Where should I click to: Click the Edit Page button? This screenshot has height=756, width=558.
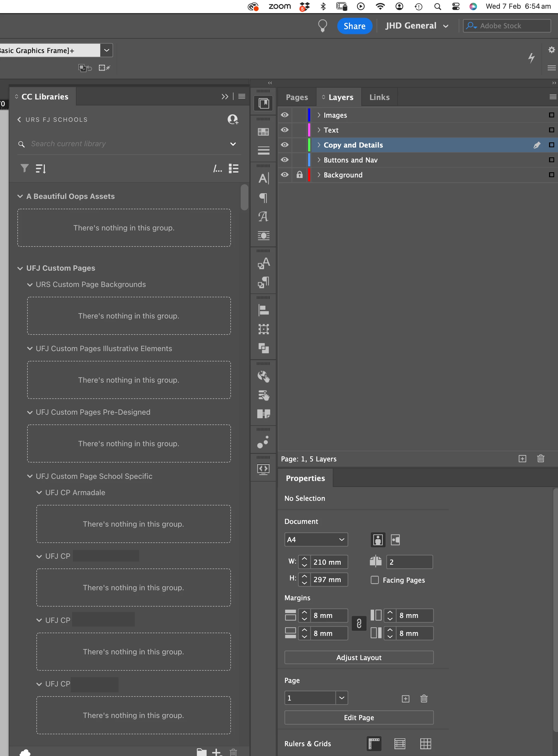click(359, 717)
